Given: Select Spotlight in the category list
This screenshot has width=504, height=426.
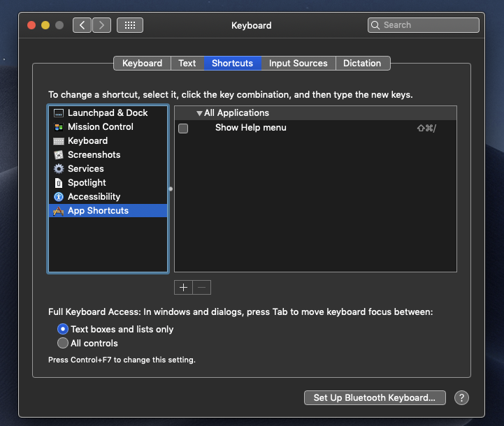Looking at the screenshot, I should 108,183.
